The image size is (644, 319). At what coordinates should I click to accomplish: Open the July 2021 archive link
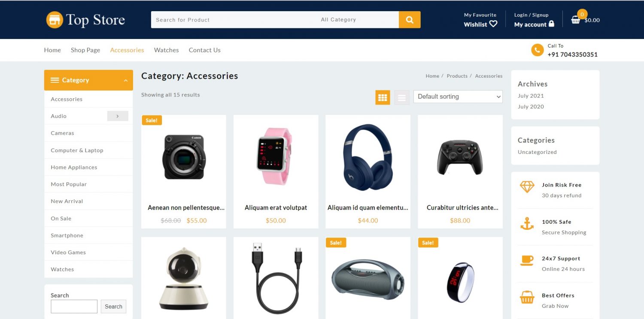tap(531, 96)
